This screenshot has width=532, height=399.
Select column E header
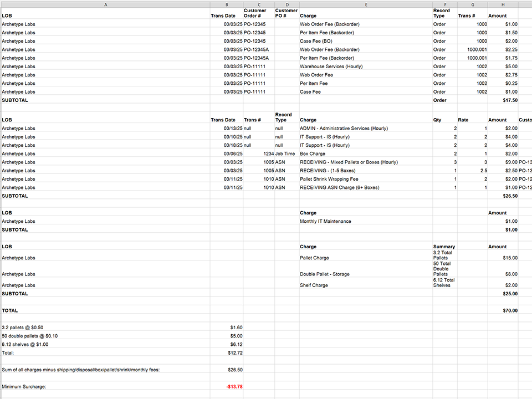click(366, 4)
